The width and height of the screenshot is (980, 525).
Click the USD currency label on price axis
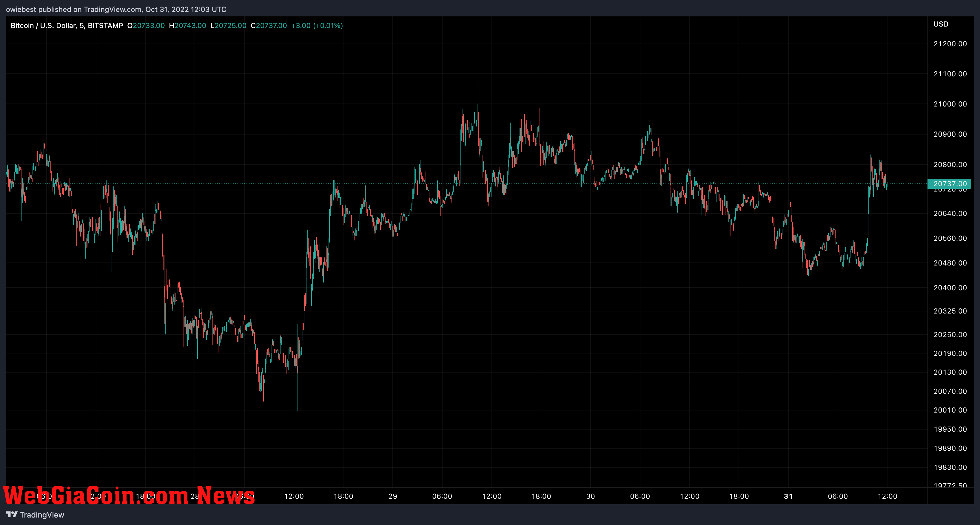click(940, 24)
